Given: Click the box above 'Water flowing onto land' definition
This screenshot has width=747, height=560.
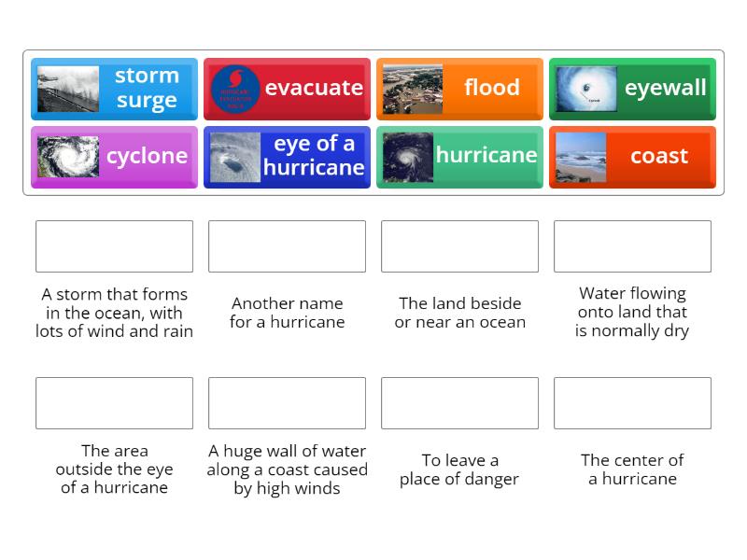Looking at the screenshot, I should [632, 246].
